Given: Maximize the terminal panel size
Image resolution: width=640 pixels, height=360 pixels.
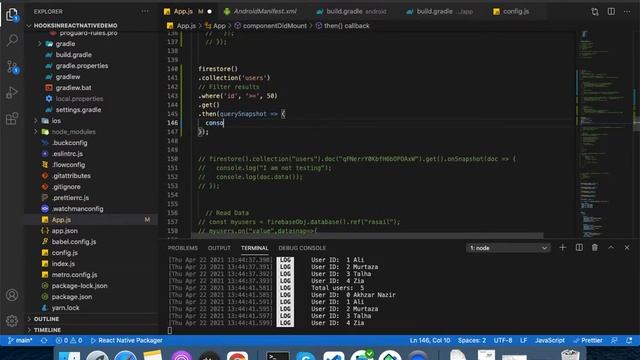Looking at the screenshot, I should (x=611, y=247).
